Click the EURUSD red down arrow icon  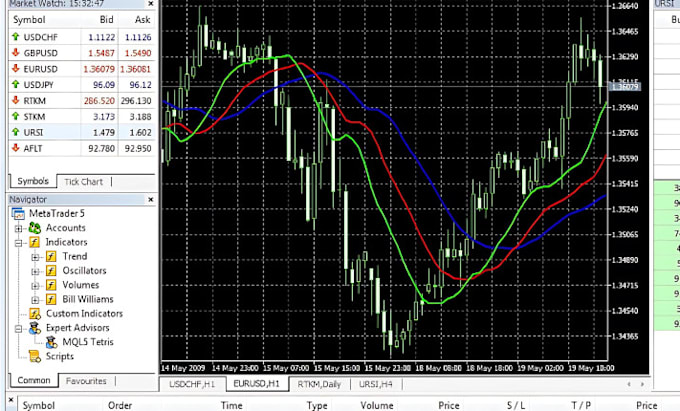16,68
